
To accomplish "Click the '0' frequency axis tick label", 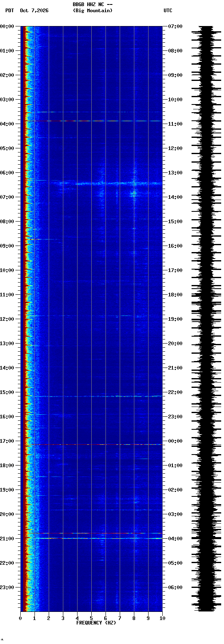I will pyautogui.click(x=20, y=618).
